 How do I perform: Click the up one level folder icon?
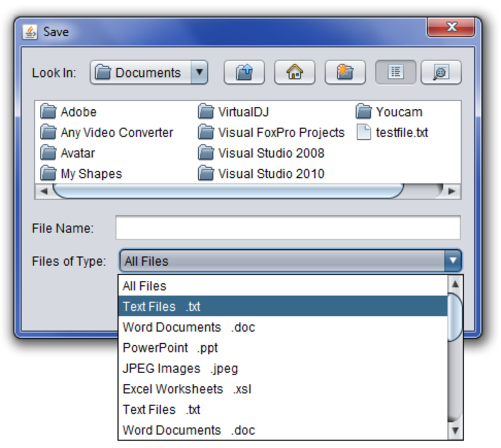(x=244, y=72)
